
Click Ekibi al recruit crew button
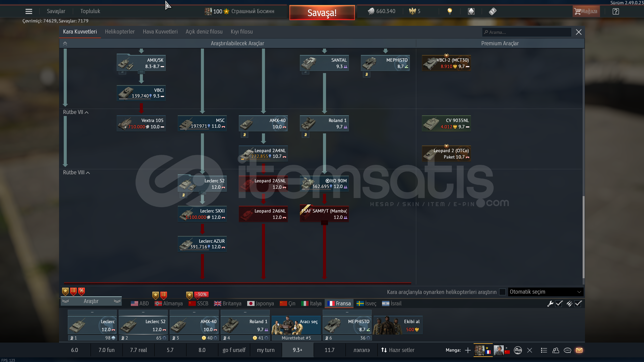[x=398, y=325]
